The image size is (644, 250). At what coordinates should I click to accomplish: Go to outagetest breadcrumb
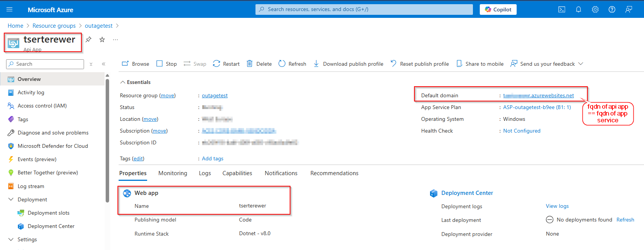(98, 26)
